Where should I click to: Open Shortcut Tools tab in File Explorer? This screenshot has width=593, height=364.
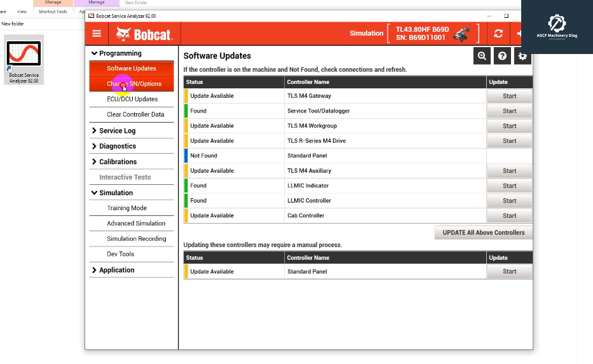pyautogui.click(x=53, y=11)
